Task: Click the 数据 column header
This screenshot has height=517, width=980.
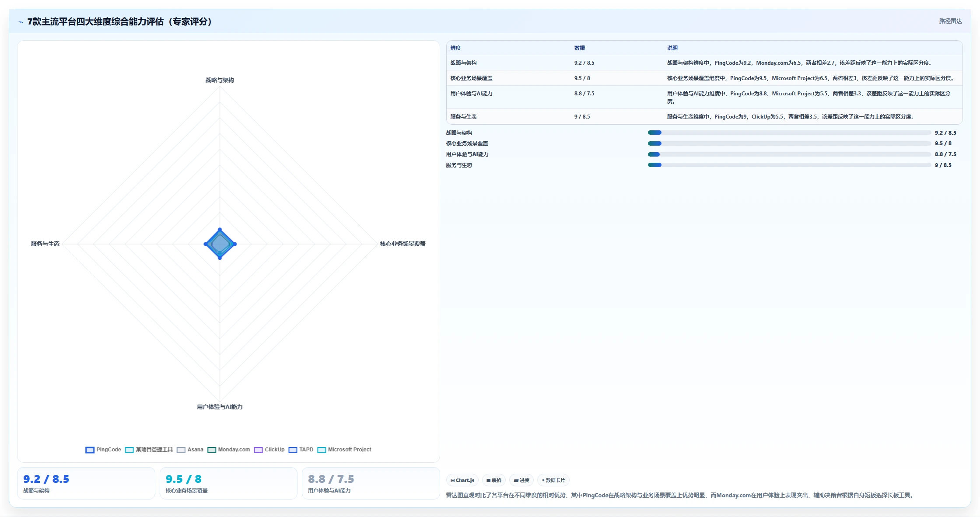Action: coord(579,48)
